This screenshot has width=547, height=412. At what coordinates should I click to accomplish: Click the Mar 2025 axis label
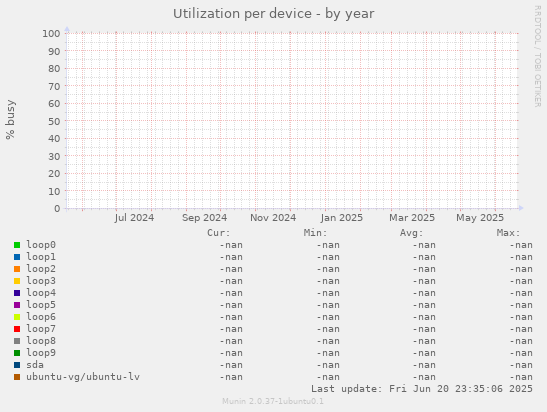point(412,218)
